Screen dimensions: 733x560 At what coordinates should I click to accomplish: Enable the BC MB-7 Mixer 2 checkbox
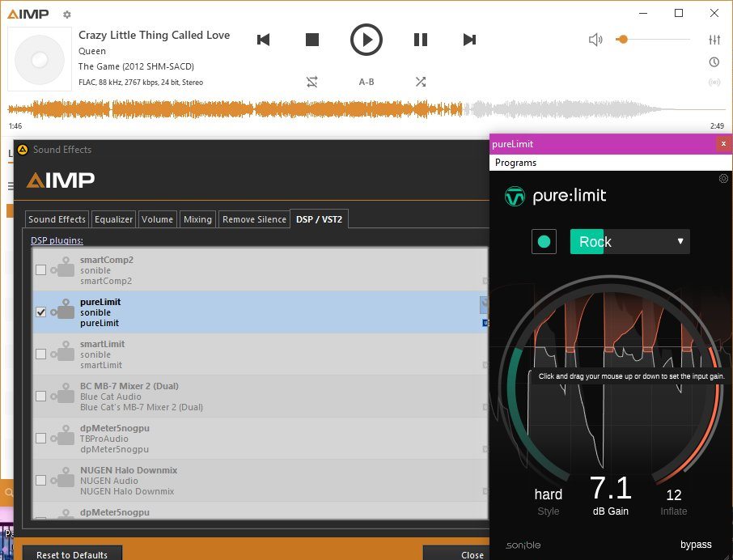pyautogui.click(x=40, y=396)
